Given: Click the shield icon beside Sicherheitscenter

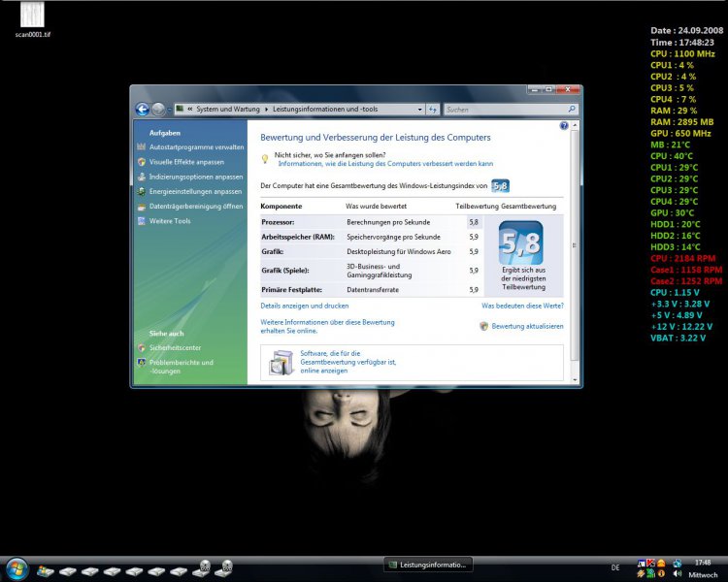Looking at the screenshot, I should (x=142, y=347).
